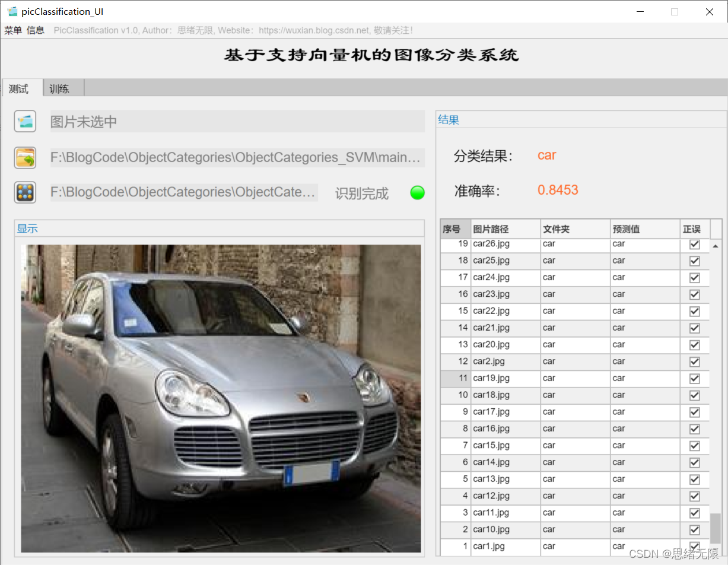
Task: Toggle the checkbox in car13.jpg row
Action: tap(695, 480)
